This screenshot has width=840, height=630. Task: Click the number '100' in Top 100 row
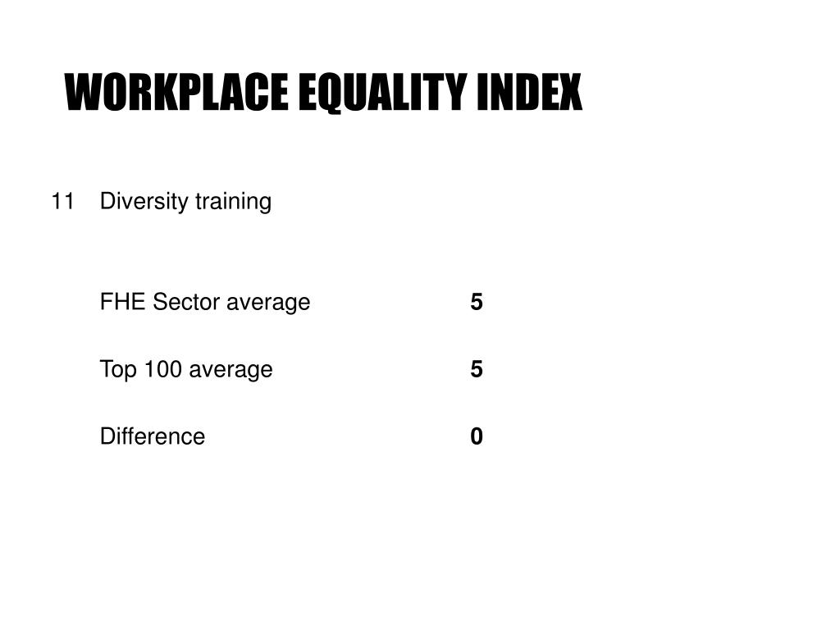pyautogui.click(x=163, y=369)
